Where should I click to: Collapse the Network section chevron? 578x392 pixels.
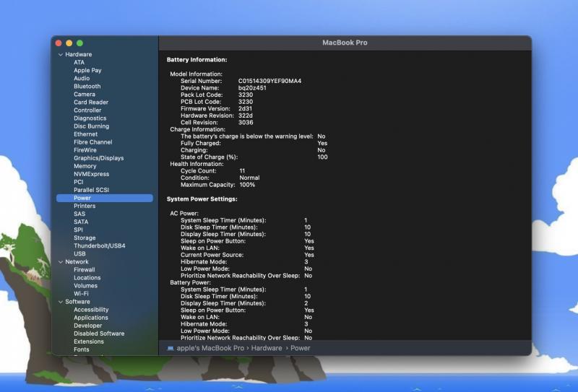[x=61, y=262]
